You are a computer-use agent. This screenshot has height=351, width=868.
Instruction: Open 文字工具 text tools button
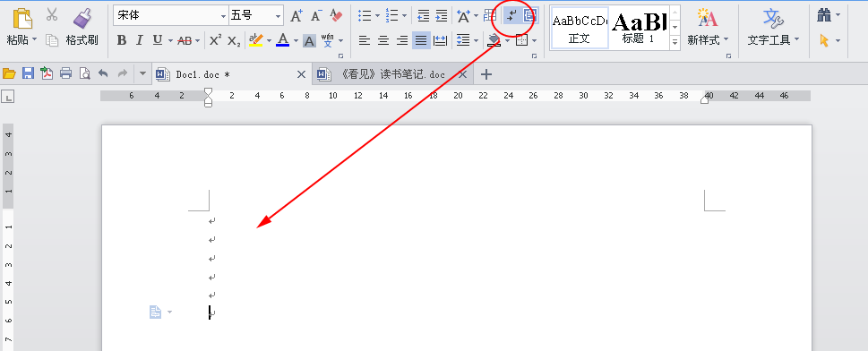773,27
